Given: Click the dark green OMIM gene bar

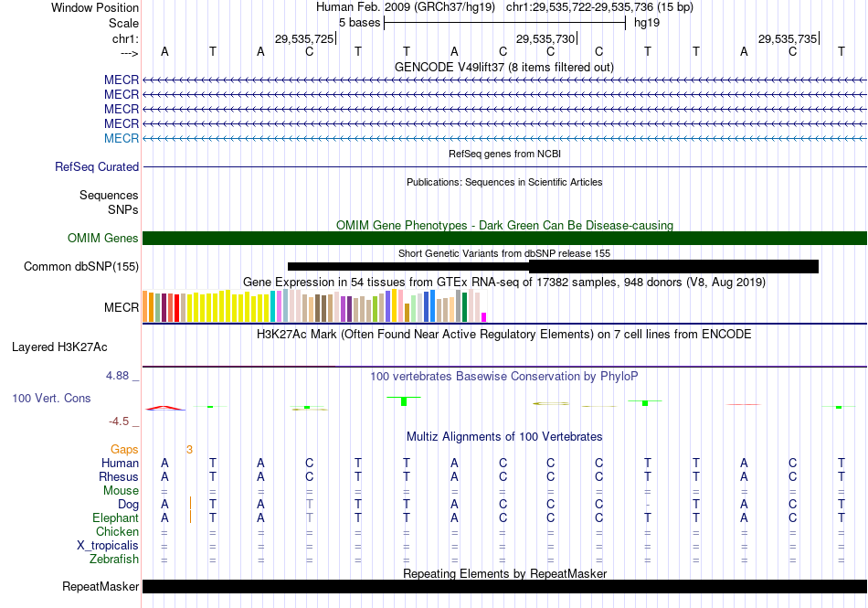Looking at the screenshot, I should pos(504,238).
